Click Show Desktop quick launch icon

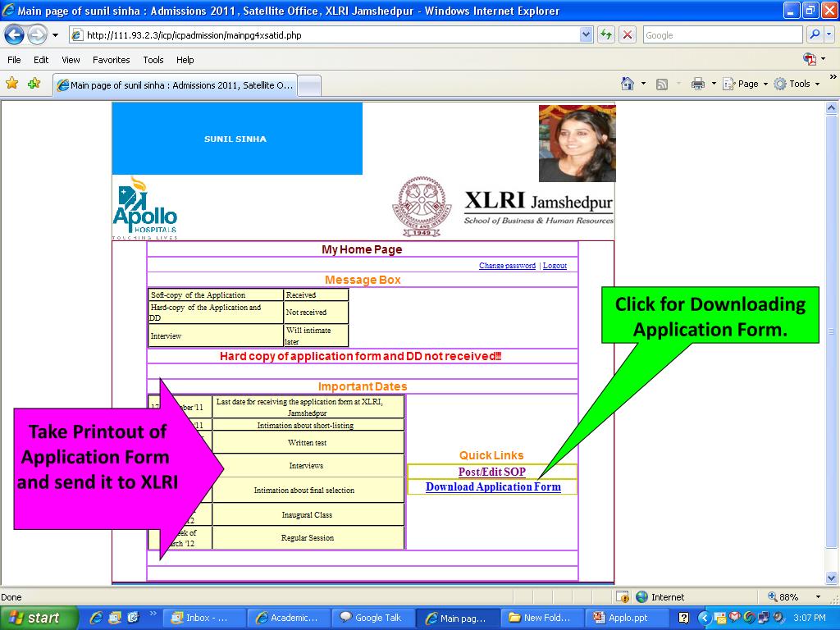(115, 618)
